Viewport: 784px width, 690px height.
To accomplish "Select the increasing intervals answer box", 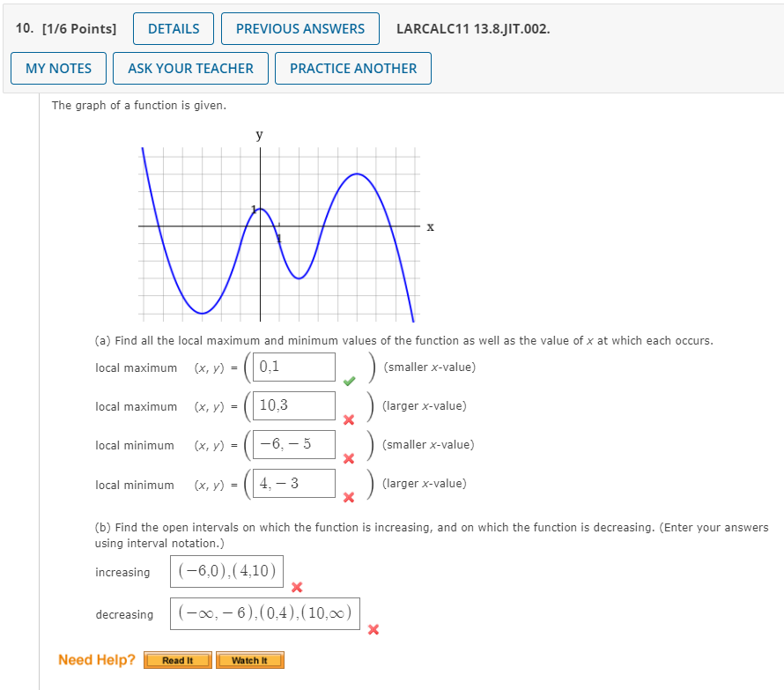I will (226, 571).
